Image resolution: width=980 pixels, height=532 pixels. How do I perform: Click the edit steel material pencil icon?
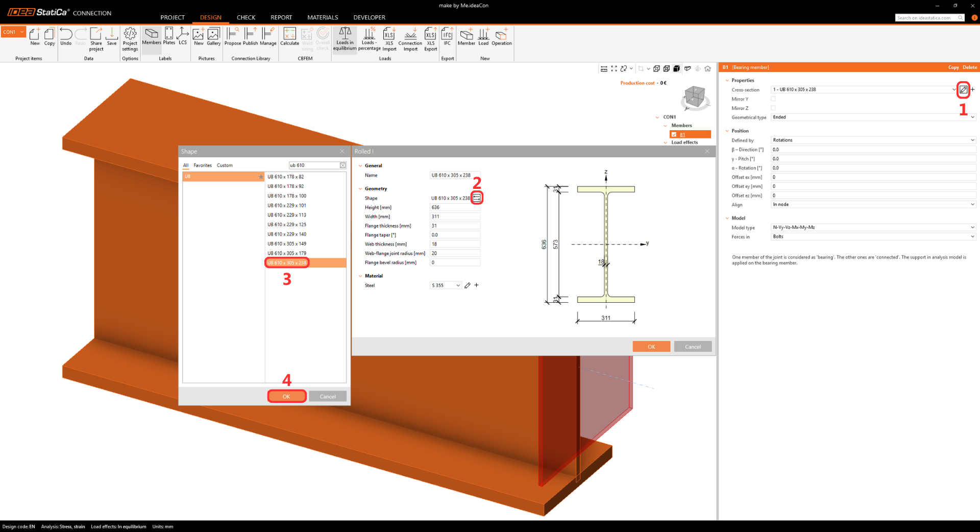pyautogui.click(x=468, y=285)
